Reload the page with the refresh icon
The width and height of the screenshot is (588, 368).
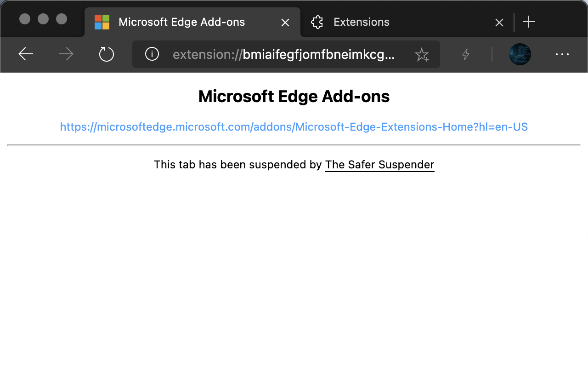(107, 54)
